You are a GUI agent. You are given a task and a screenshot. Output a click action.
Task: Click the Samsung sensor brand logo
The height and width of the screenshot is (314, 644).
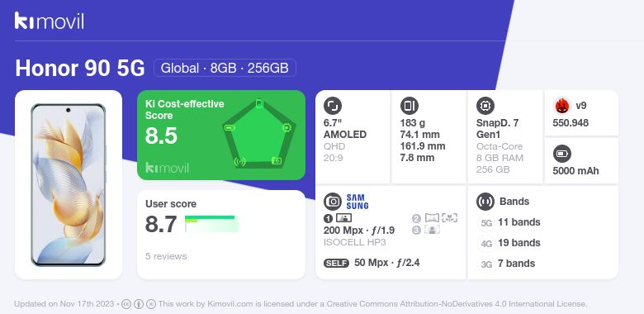click(x=358, y=202)
